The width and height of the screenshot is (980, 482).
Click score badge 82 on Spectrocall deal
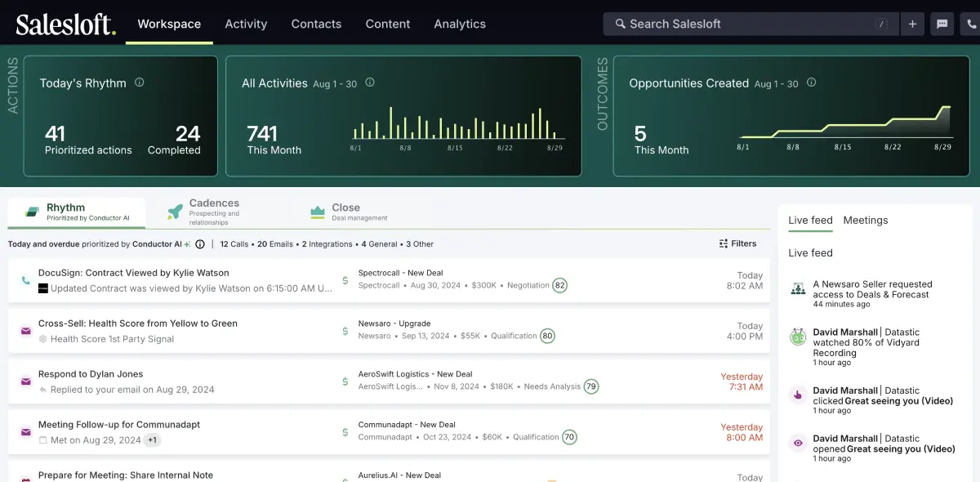coord(559,285)
